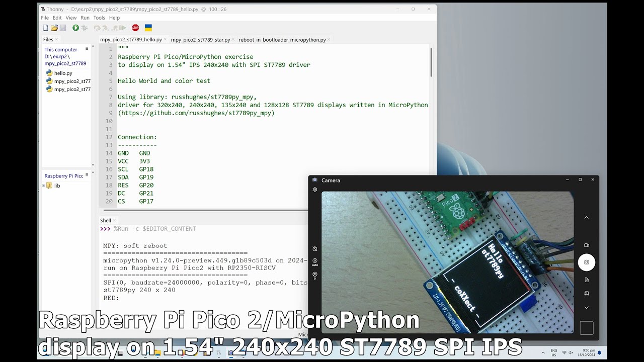Viewport: 644px width, 362px height.
Task: Select the lib folder
Action: (x=53, y=186)
